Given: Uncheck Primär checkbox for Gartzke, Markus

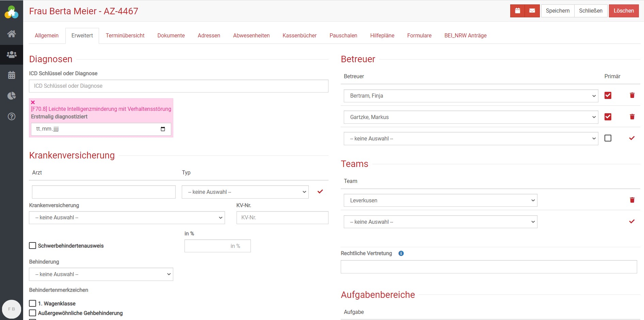Looking at the screenshot, I should tap(608, 117).
